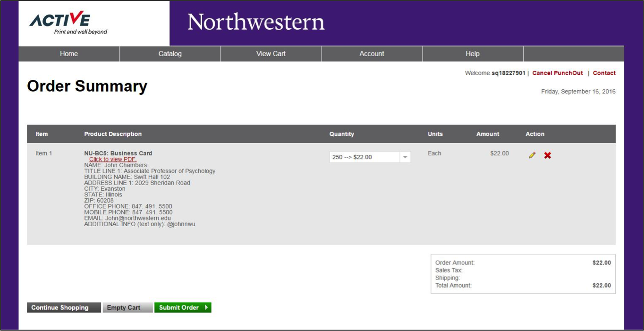The height and width of the screenshot is (331, 644).
Task: Click the Units column header
Action: pos(435,134)
